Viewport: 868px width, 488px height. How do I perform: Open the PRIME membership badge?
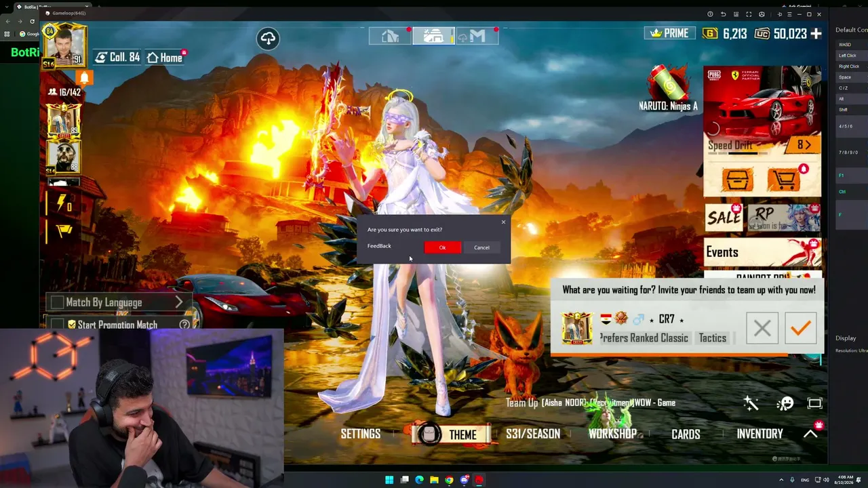tap(669, 33)
